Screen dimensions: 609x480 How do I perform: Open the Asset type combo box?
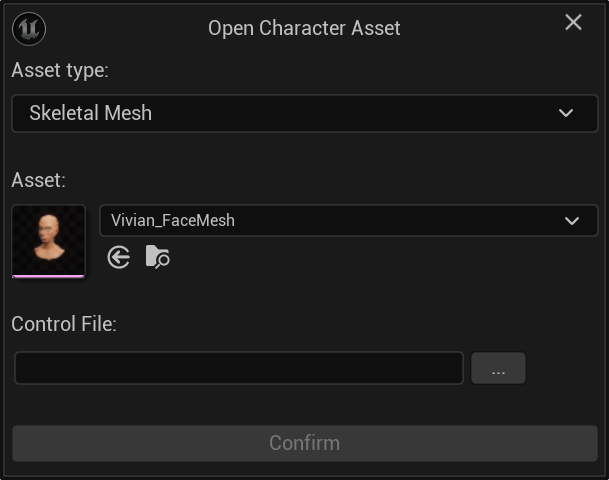(304, 113)
